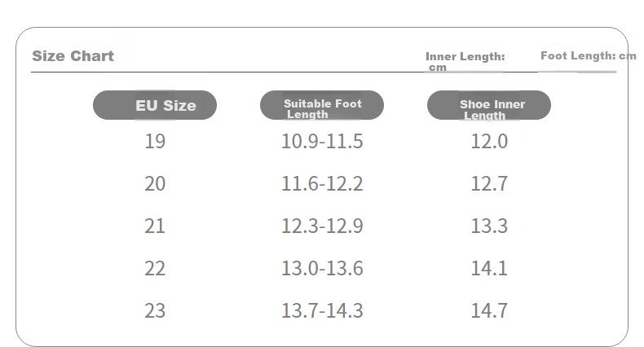Click the Suitable Foot Length header pill
Screen dimensions: 644x347
point(322,105)
